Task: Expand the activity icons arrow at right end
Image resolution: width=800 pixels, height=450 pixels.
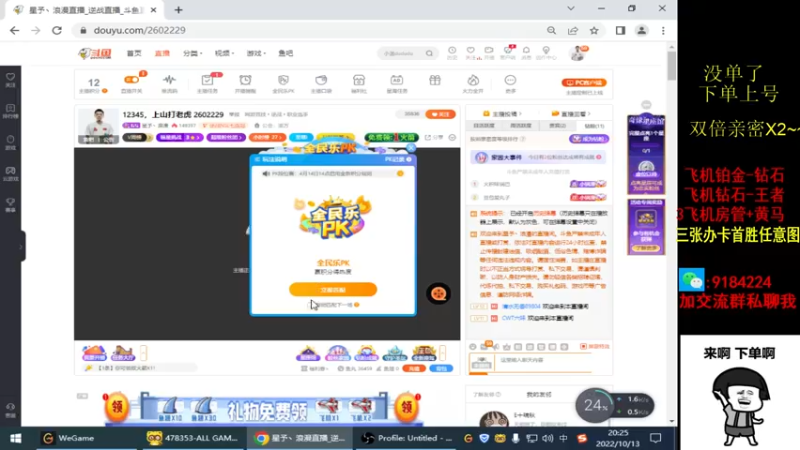Action: pos(442,353)
